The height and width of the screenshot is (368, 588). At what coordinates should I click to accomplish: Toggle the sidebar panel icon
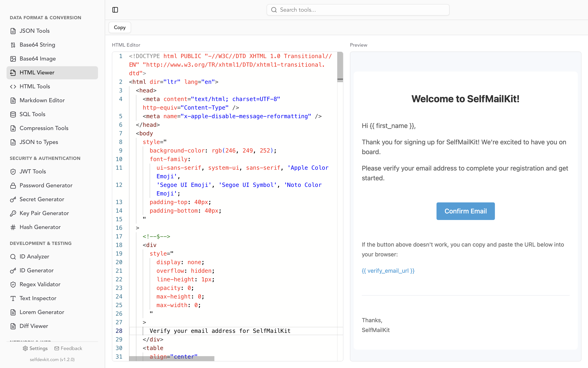click(115, 10)
